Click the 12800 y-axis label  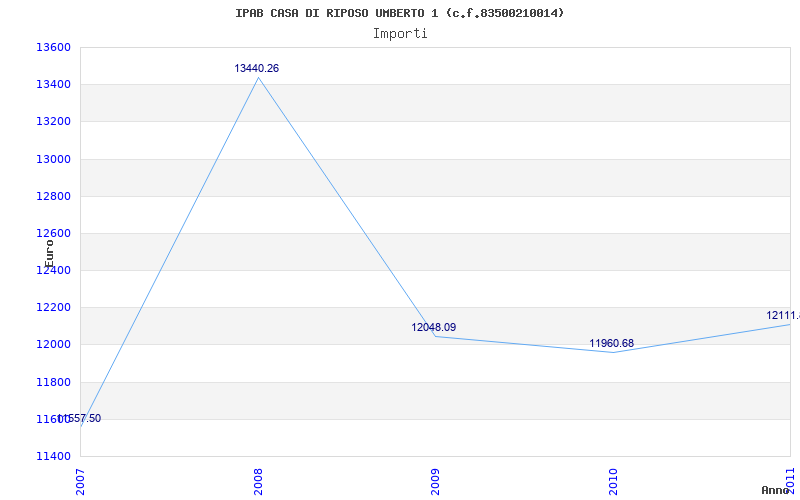(x=53, y=196)
